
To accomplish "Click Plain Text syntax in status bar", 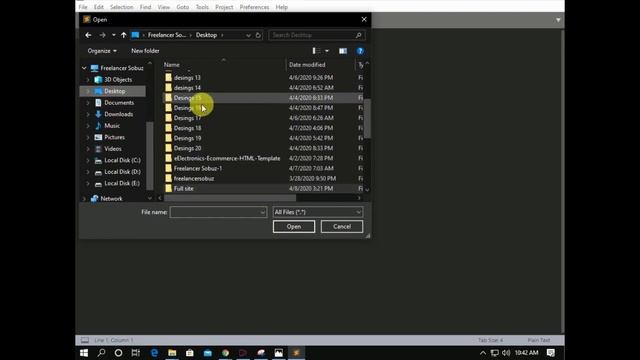I will (539, 340).
